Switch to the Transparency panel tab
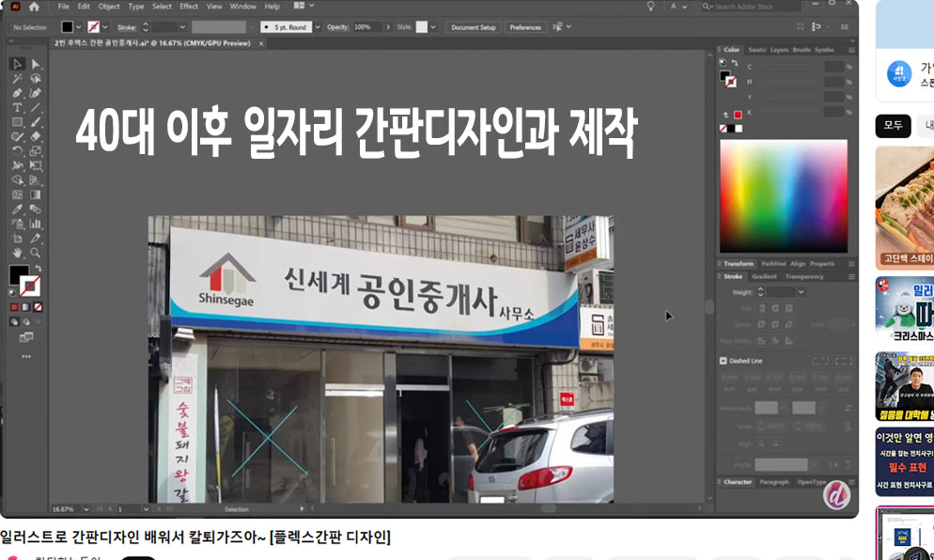This screenshot has height=560, width=934. (804, 276)
